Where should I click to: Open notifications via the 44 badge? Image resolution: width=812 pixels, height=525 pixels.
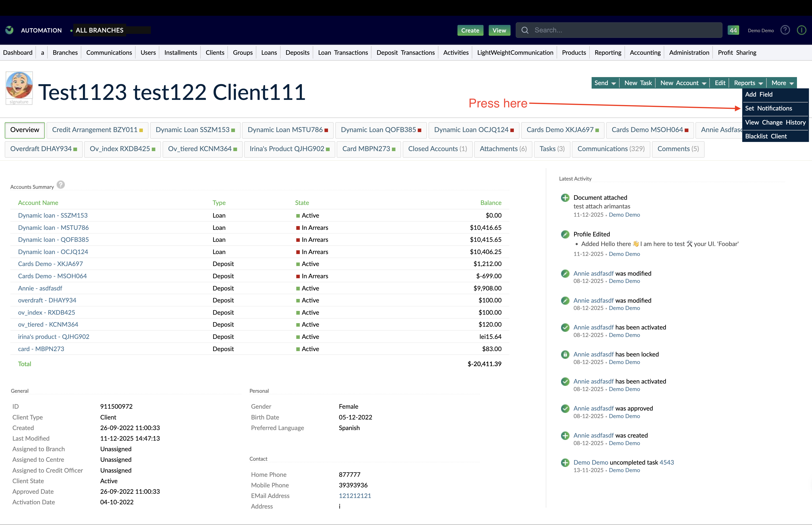[733, 30]
